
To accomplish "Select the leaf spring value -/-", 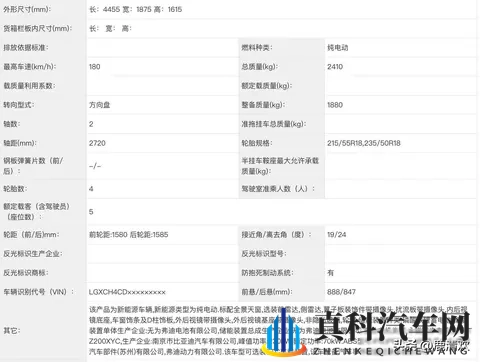I will 95,166.
